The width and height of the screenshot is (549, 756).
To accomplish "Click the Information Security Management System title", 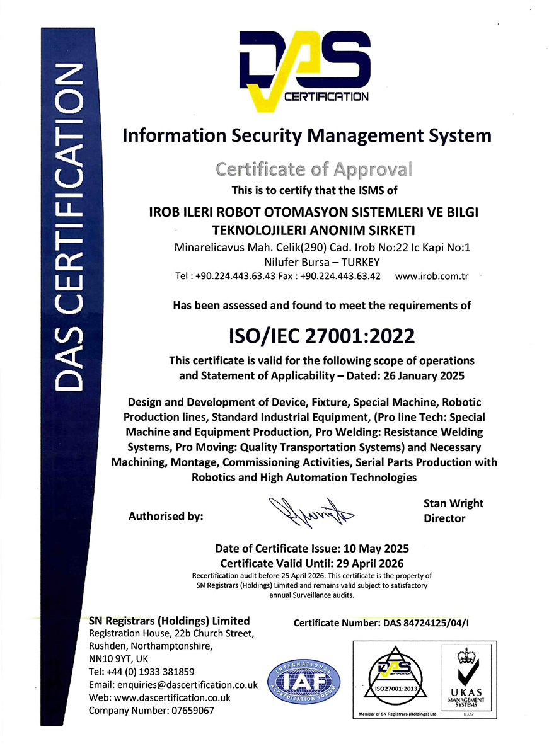I will click(x=306, y=135).
